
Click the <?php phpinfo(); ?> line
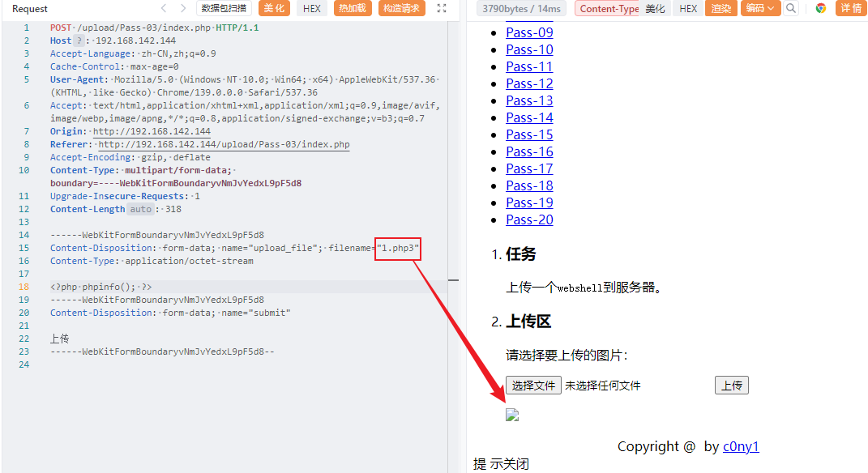tap(100, 287)
